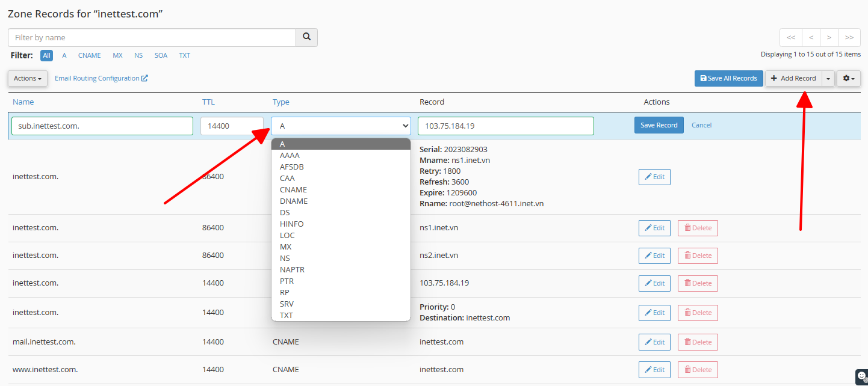868x386 pixels.
Task: Choose DNAME in type list
Action: 341,201
